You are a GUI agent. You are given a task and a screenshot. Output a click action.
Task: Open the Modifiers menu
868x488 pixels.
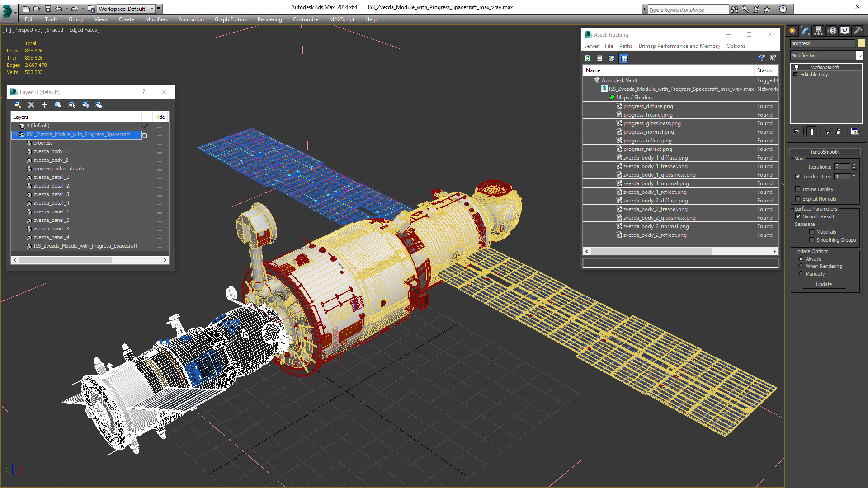click(156, 19)
